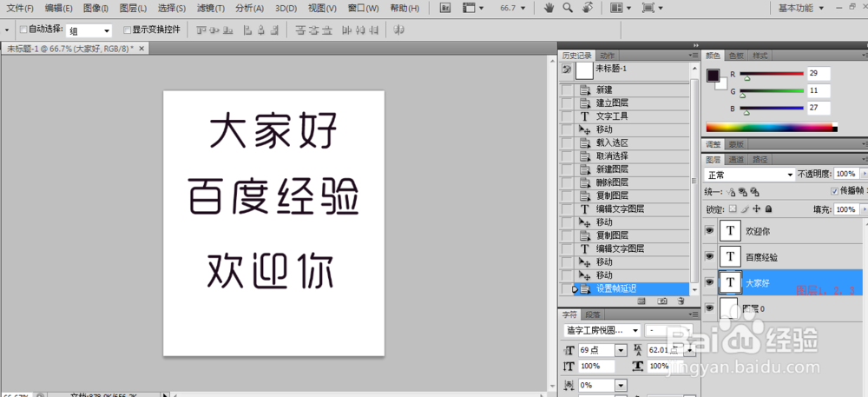Switch to the 动作 tab
Image resolution: width=868 pixels, height=397 pixels.
[x=608, y=56]
